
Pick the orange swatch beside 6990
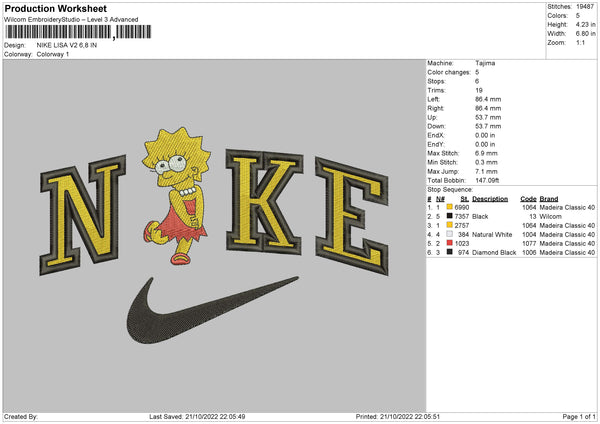[450, 207]
